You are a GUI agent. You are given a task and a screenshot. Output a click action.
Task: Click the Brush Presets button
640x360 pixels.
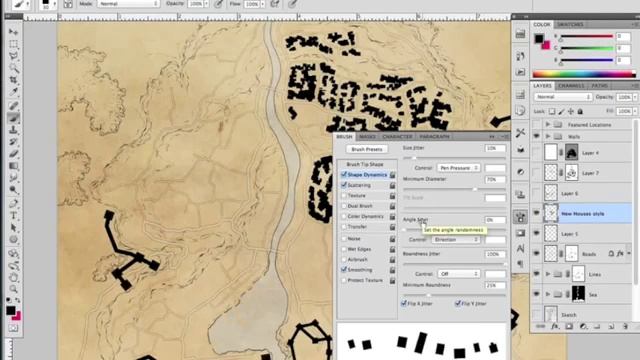(x=367, y=149)
